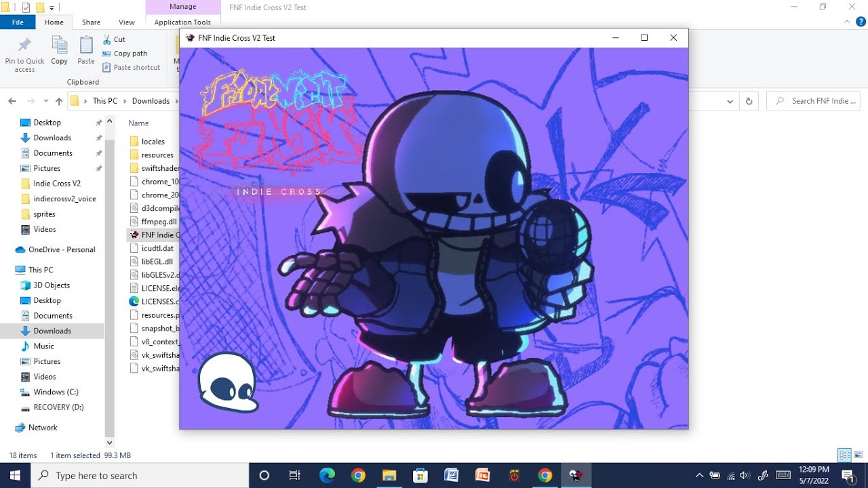Select sprites folder in sidebar
868x488 pixels.
45,214
